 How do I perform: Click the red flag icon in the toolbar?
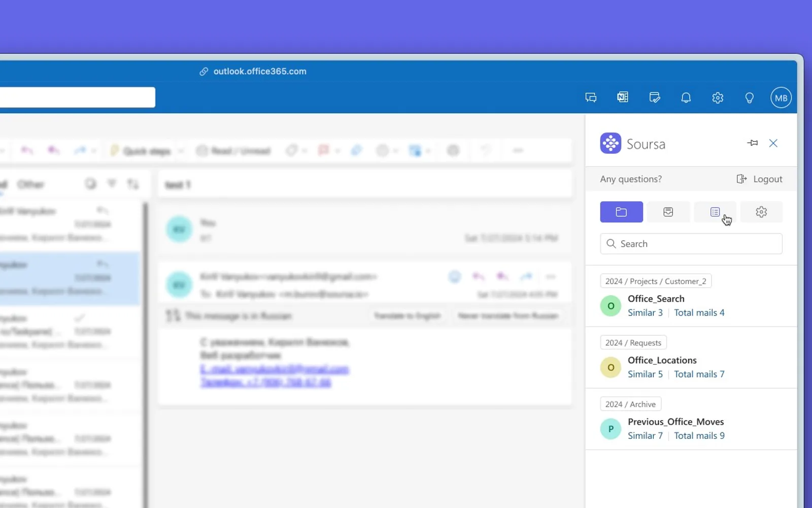click(323, 150)
